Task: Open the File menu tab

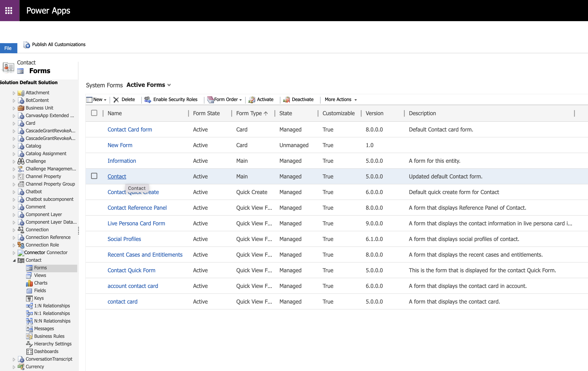Action: click(8, 48)
